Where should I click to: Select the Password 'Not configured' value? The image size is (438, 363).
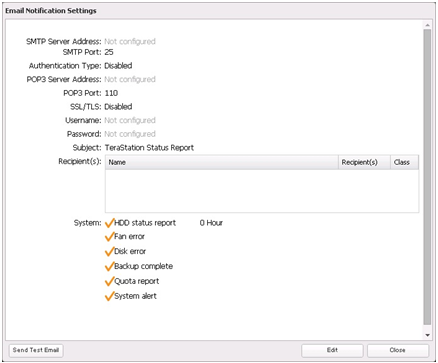click(x=130, y=134)
